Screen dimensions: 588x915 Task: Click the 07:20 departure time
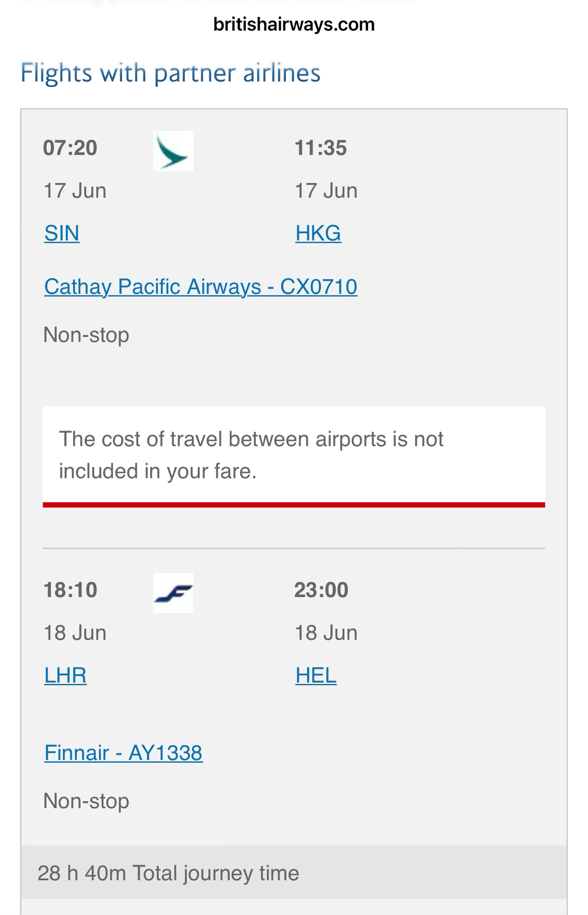click(70, 148)
